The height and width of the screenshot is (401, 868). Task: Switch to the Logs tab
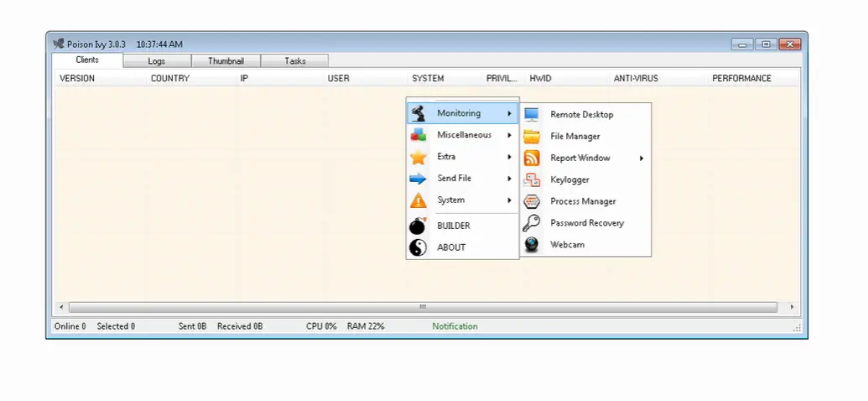[157, 61]
